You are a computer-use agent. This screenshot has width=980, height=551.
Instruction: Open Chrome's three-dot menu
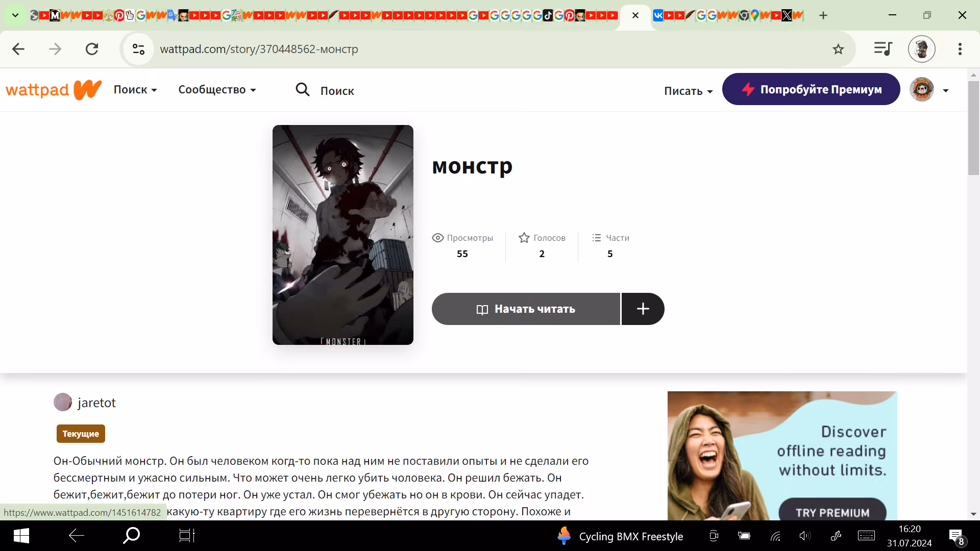(x=960, y=49)
